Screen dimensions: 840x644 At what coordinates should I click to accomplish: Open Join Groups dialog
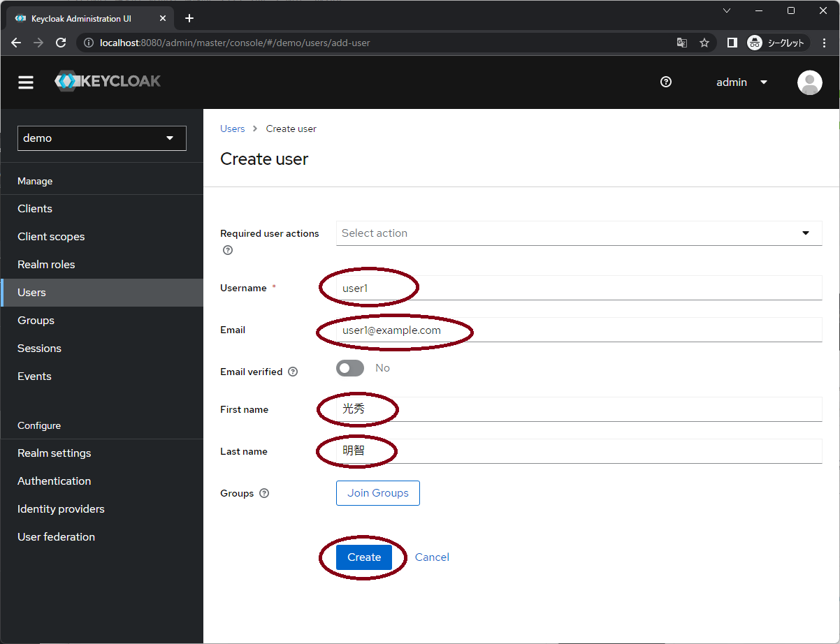click(x=377, y=492)
